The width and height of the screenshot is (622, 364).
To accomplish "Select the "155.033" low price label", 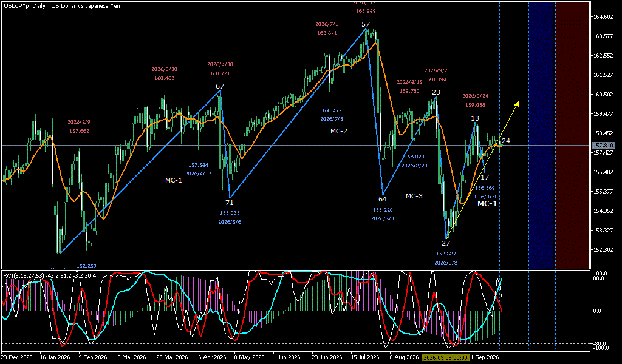I will (x=230, y=213).
